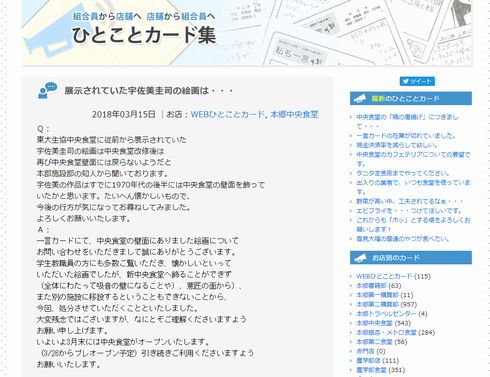Open recent card 雪見大福の普通のやつが食べたい。
The width and height of the screenshot is (490, 377).
pos(403,239)
